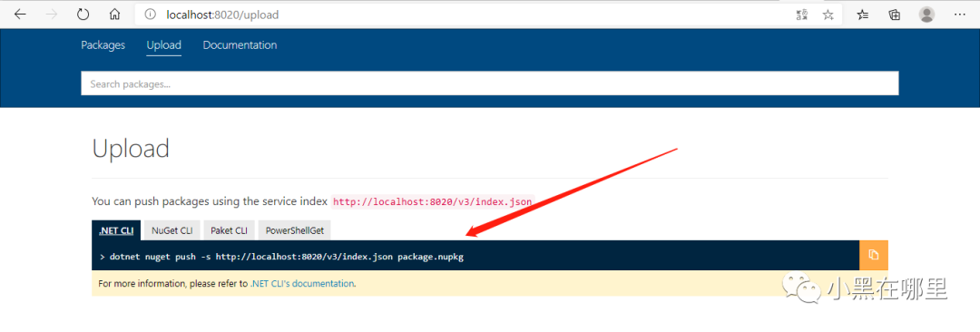Go back with the browser back arrow
Screen dimensions: 980x332
click(20, 15)
